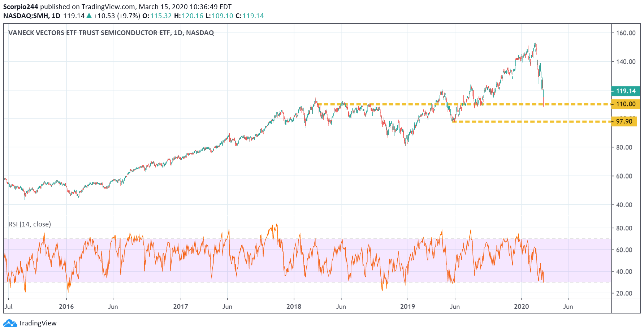
Task: Click the 80.00 price axis label on main chart
Action: (624, 147)
